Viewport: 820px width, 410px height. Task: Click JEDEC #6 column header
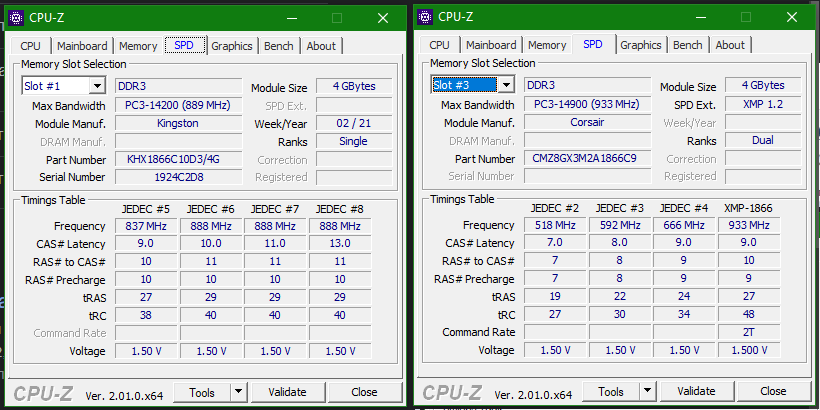(211, 209)
